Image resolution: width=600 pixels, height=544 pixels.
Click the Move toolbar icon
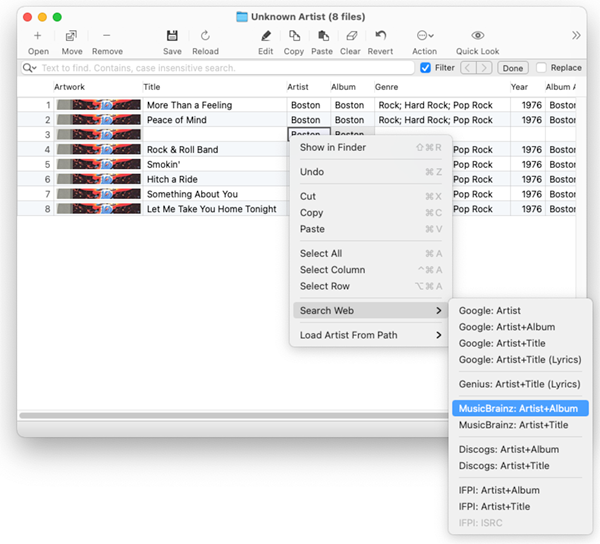click(72, 36)
